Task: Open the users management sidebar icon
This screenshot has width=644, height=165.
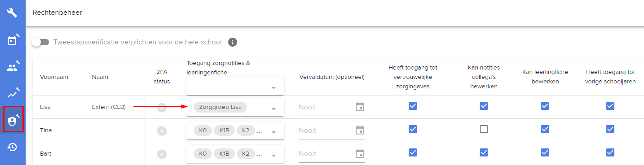Action: click(13, 67)
